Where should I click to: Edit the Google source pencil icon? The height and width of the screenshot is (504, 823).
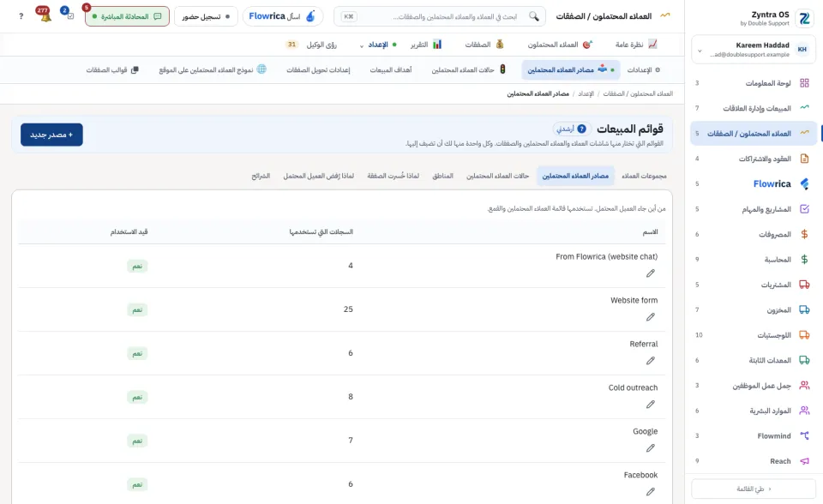pos(651,447)
